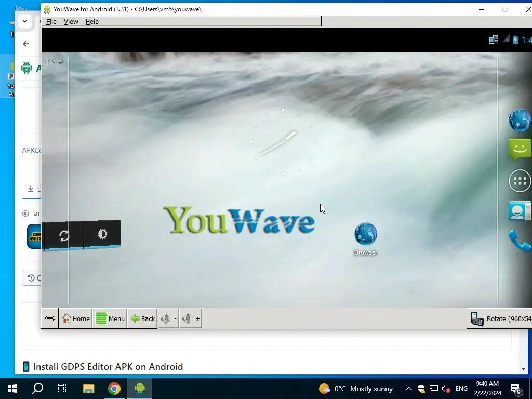Open the Messaging smiley app icon
This screenshot has height=399, width=532.
coord(520,149)
